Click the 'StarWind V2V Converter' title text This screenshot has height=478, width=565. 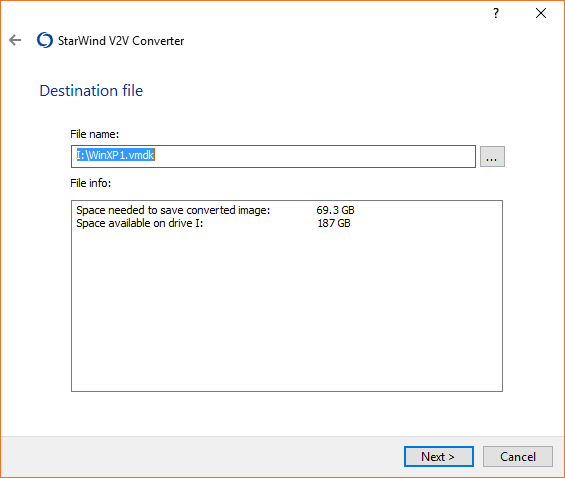(121, 41)
